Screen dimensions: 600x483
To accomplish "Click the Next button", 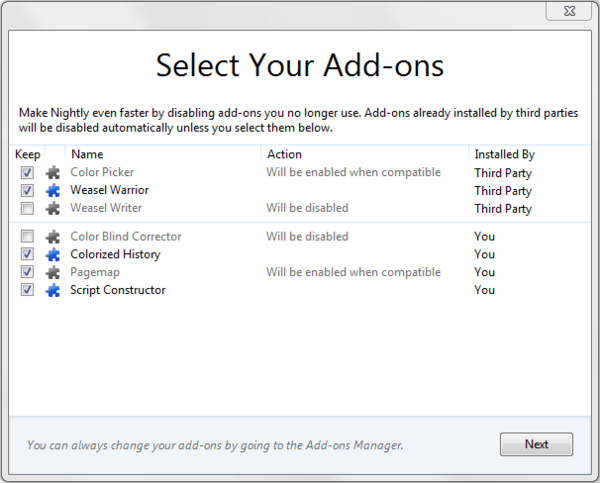I will pos(536,444).
